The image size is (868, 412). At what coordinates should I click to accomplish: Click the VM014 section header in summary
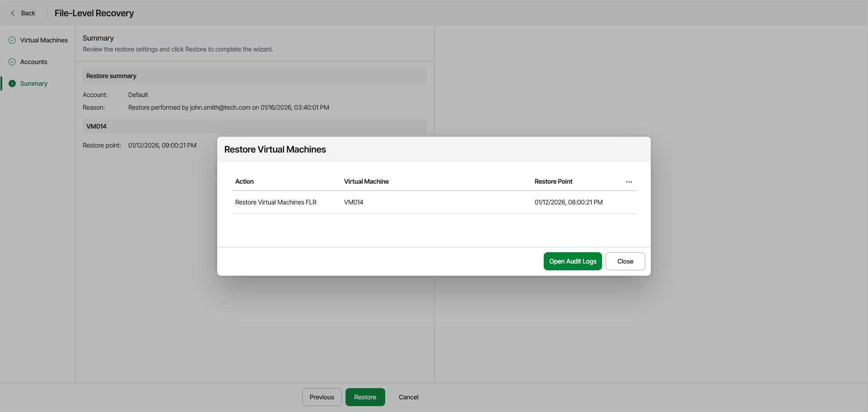97,126
